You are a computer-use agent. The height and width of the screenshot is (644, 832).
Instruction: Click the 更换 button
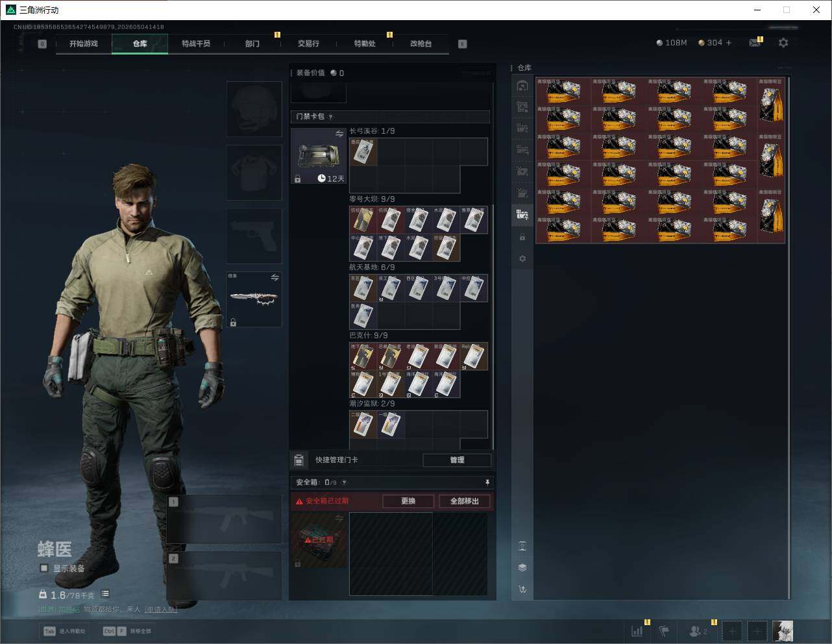coord(408,501)
